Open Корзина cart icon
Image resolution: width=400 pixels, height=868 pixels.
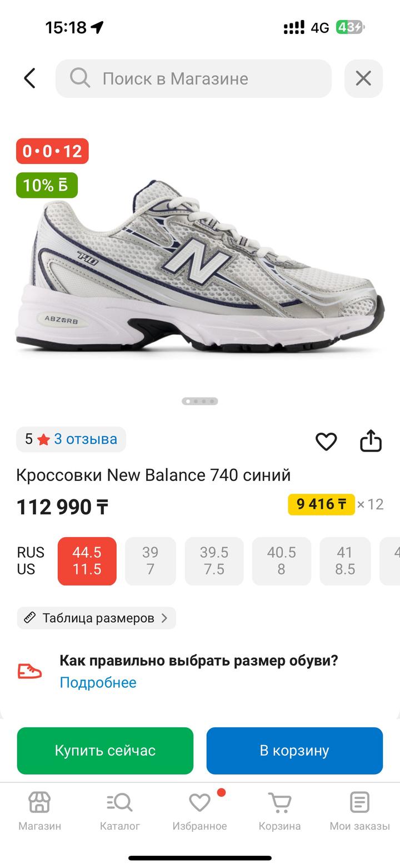tap(279, 803)
